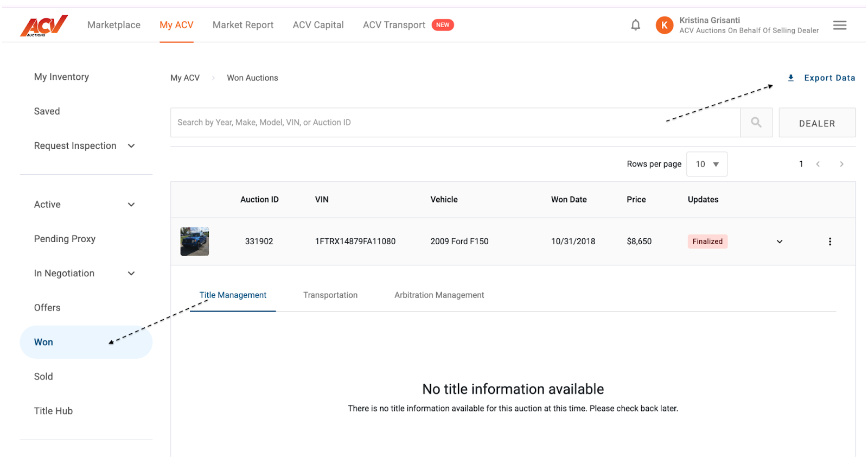The height and width of the screenshot is (457, 868).
Task: Click the Ford F150 vehicle thumbnail
Action: 195,242
